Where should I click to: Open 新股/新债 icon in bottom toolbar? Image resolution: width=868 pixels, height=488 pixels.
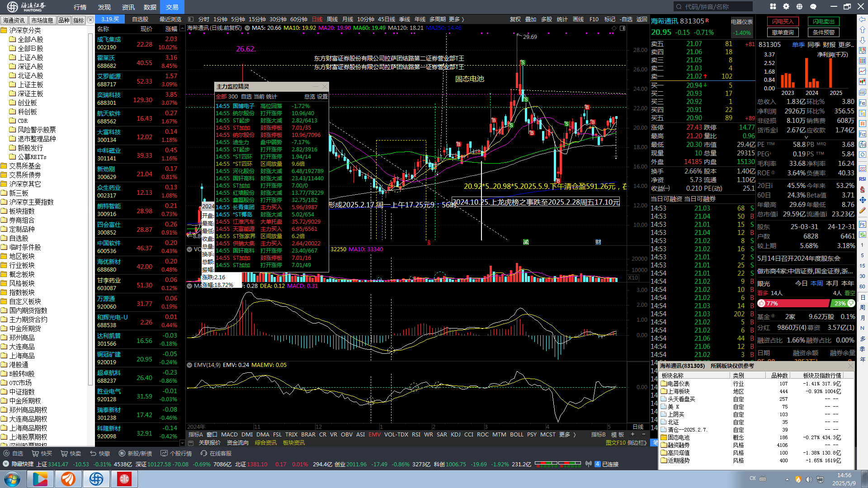pos(122,453)
